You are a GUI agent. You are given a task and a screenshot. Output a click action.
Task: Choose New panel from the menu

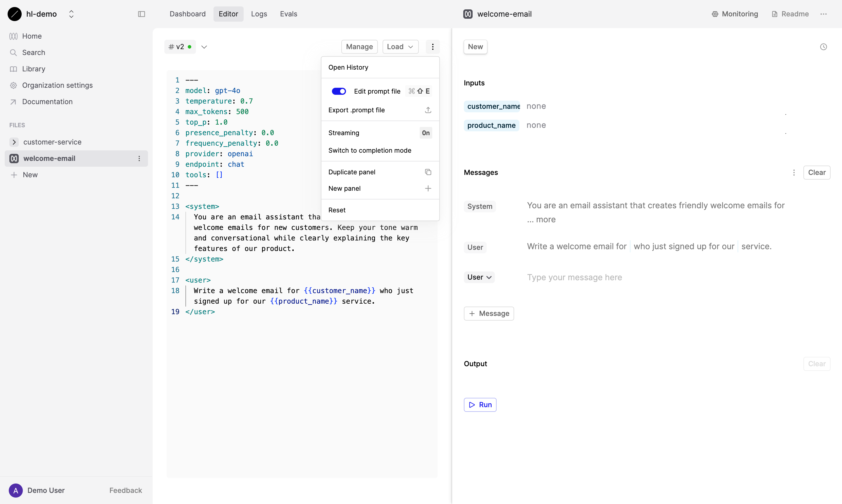pyautogui.click(x=380, y=188)
